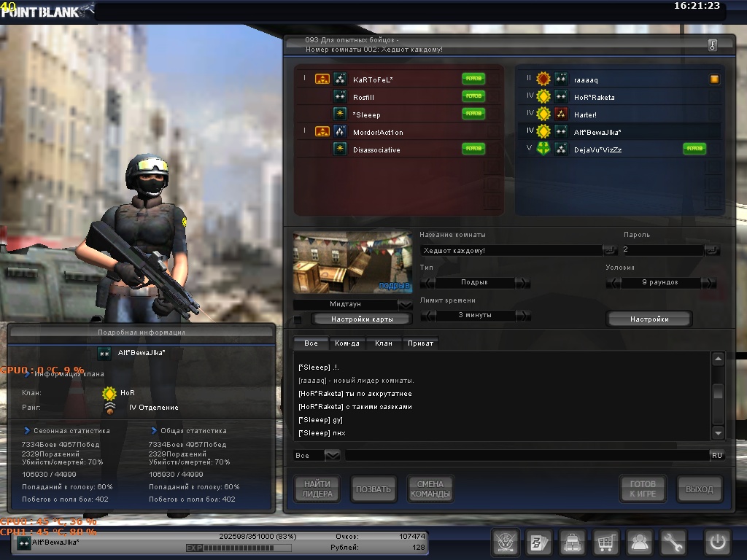Open the PB mission cards icon
The height and width of the screenshot is (560, 747).
click(539, 542)
